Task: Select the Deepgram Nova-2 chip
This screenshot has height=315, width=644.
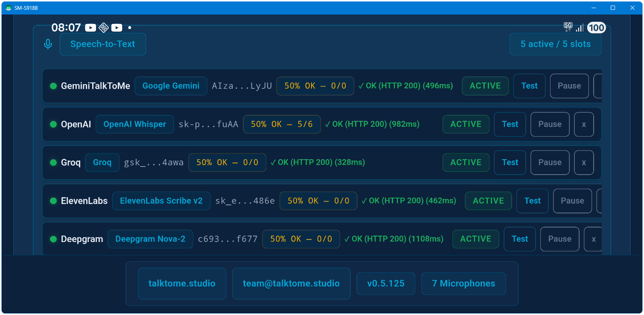Action: (x=150, y=239)
